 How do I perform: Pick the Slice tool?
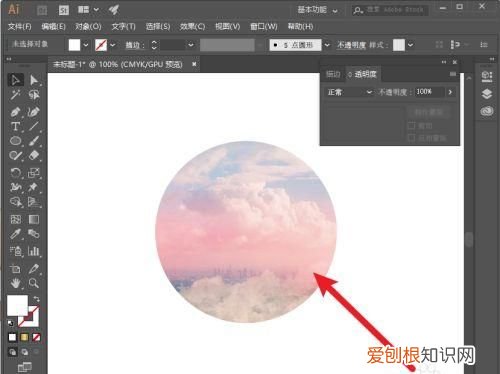(x=34, y=269)
